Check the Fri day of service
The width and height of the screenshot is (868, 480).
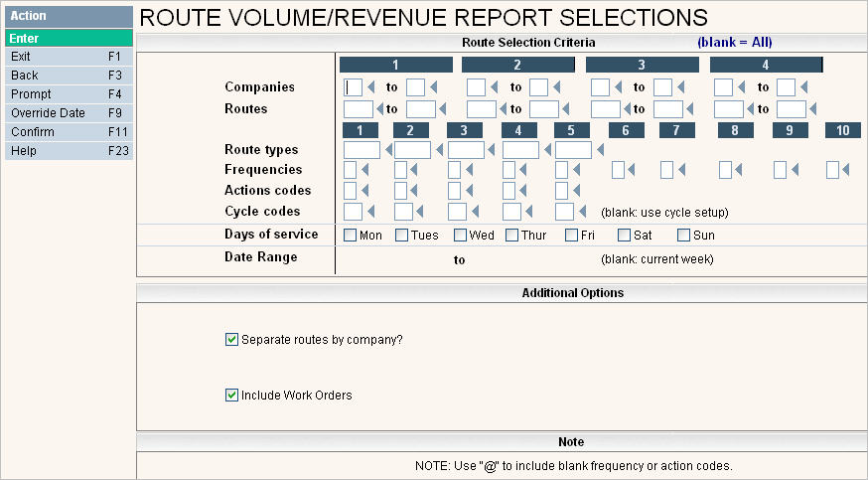point(571,235)
